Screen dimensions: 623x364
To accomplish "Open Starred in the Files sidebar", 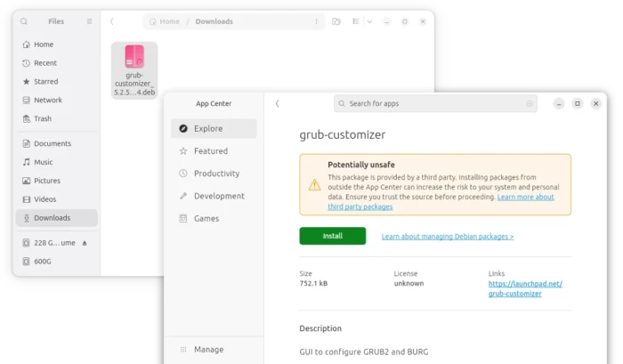I will 57,82.
